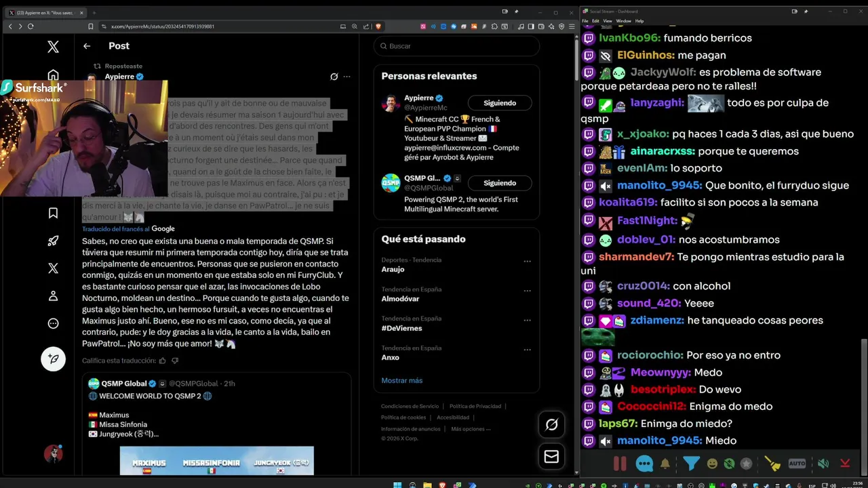Open the Home icon in X sidebar

(x=53, y=75)
